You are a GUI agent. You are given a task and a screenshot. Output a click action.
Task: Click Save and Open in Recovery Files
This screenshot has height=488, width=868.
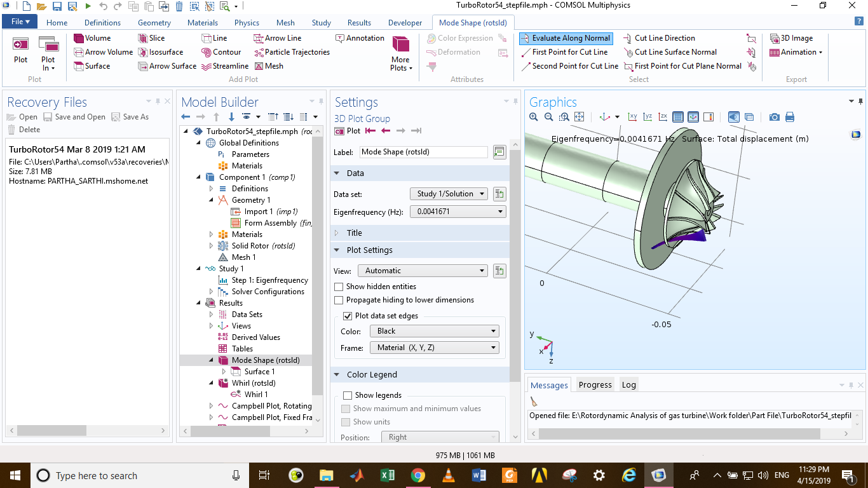click(x=74, y=117)
